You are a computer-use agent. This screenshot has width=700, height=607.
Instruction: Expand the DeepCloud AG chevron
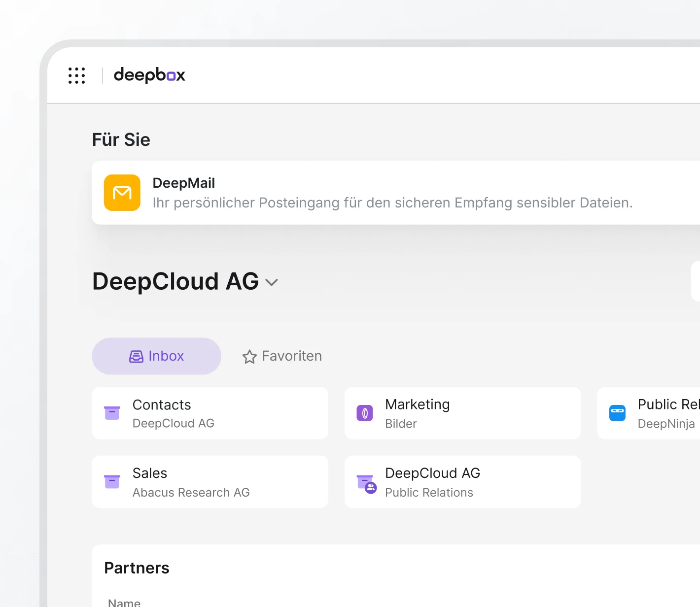coord(272,282)
